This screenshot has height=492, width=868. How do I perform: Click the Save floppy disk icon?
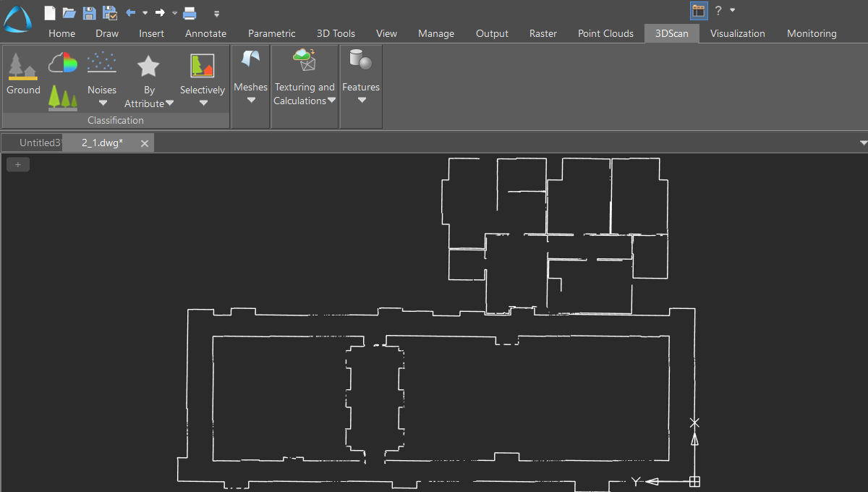click(x=89, y=12)
